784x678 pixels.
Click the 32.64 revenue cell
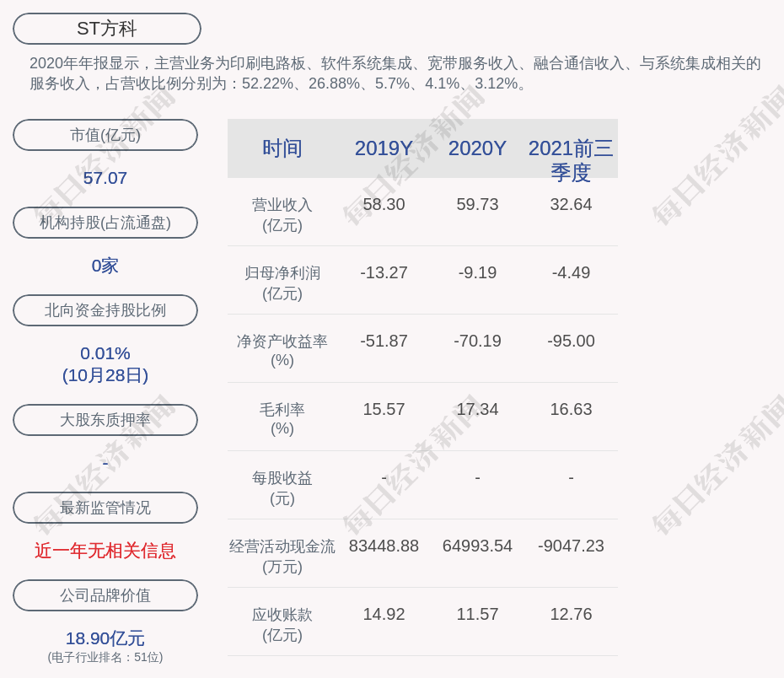571,205
